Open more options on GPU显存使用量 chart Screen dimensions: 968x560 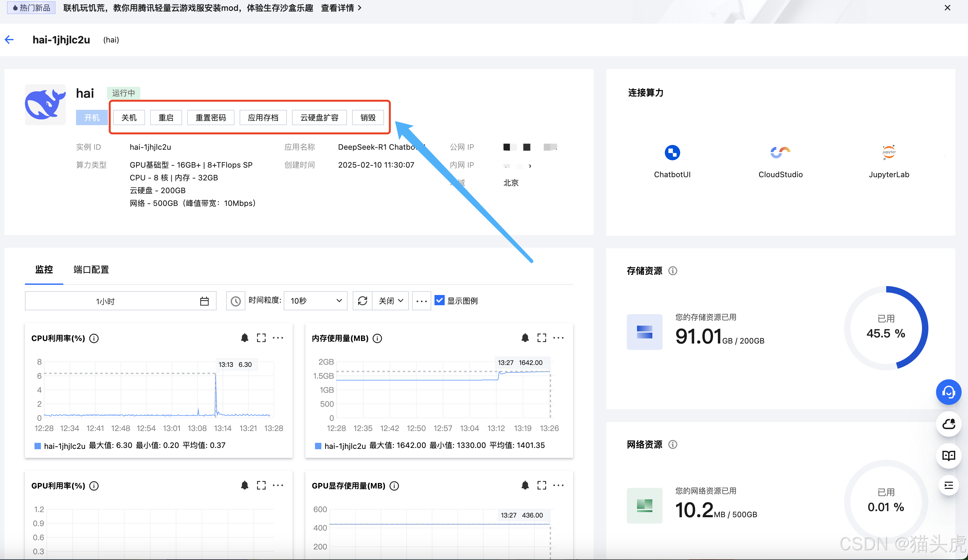pyautogui.click(x=558, y=486)
